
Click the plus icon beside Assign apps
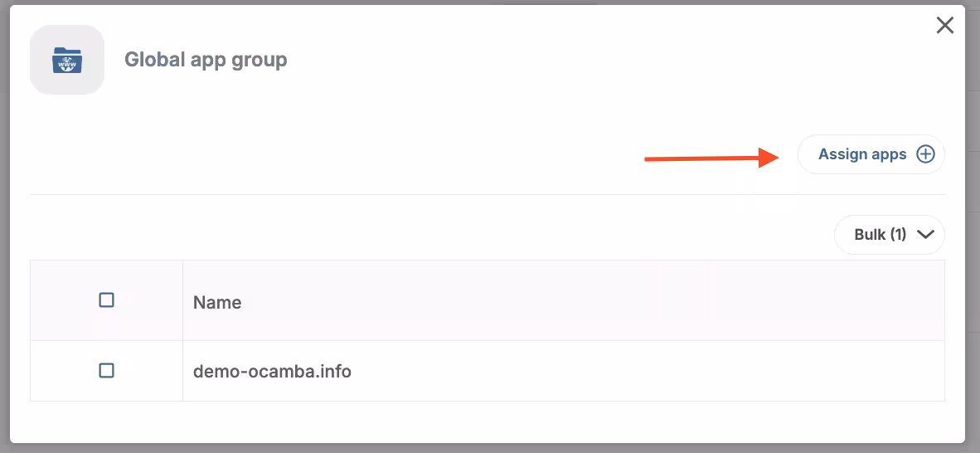[925, 154]
